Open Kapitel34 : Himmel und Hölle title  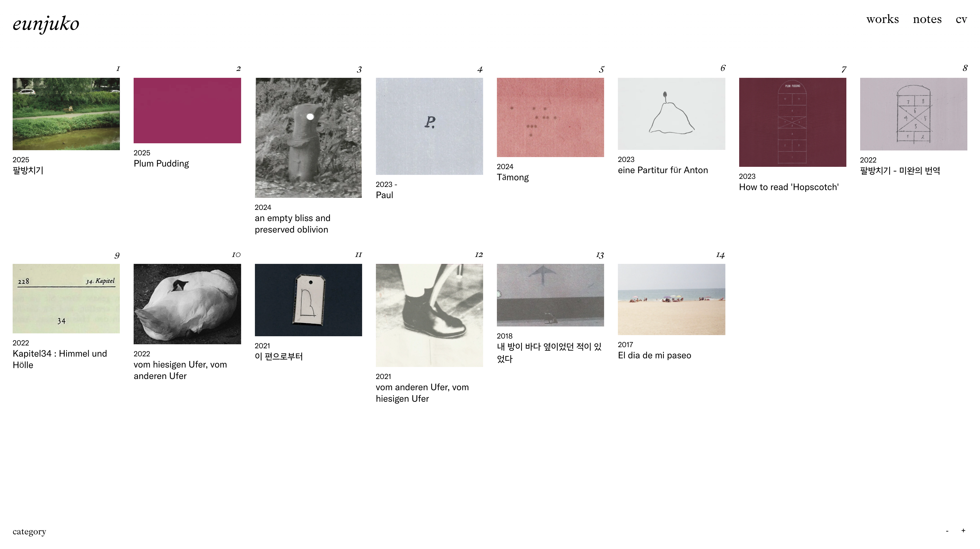pos(60,359)
